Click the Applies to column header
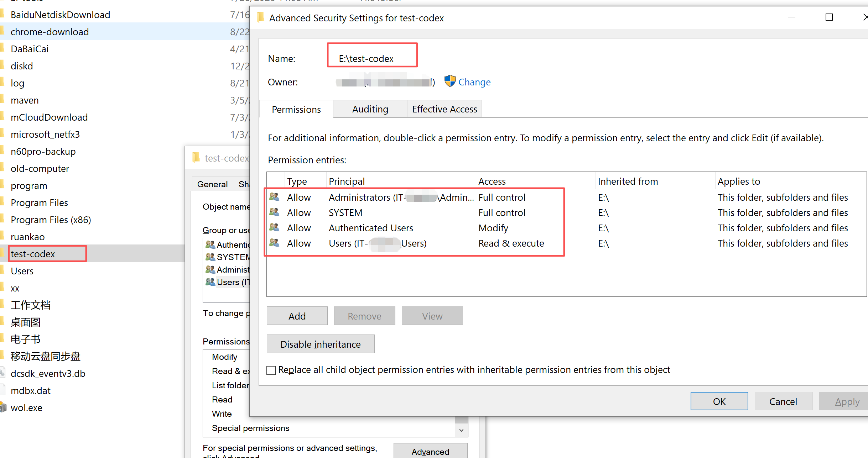The height and width of the screenshot is (458, 868). click(x=790, y=181)
